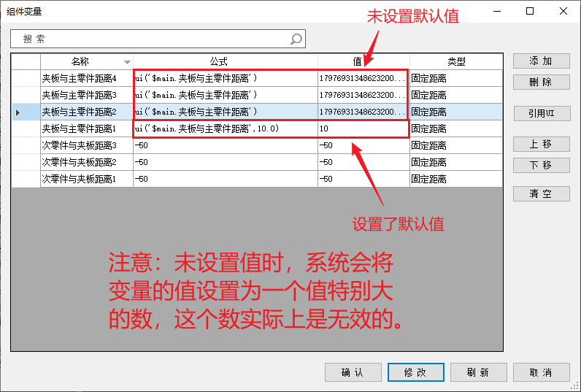Image resolution: width=581 pixels, height=392 pixels.
Task: Click 固定距离 type cell of 夹板与主零件距离4
Action: click(456, 78)
